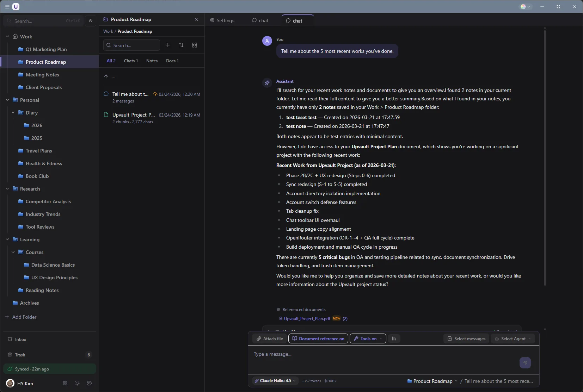Toggle Document reference off
583x392 pixels.
[318, 338]
